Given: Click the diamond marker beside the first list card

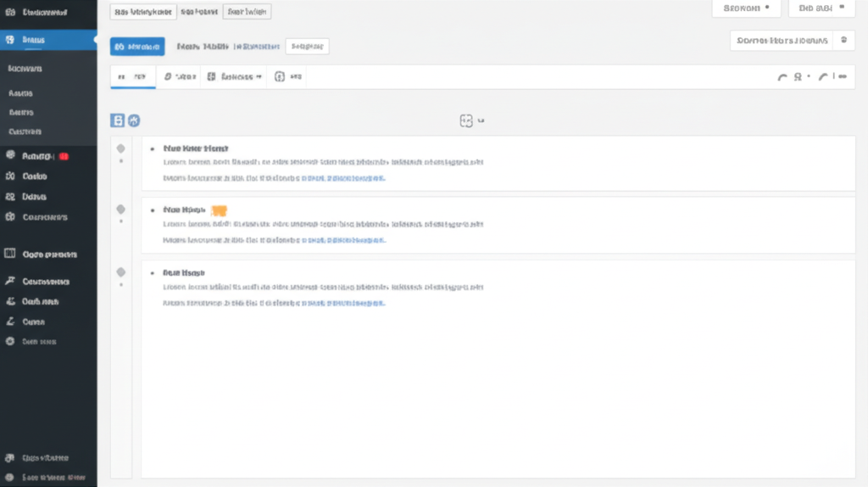Looking at the screenshot, I should click(x=120, y=148).
